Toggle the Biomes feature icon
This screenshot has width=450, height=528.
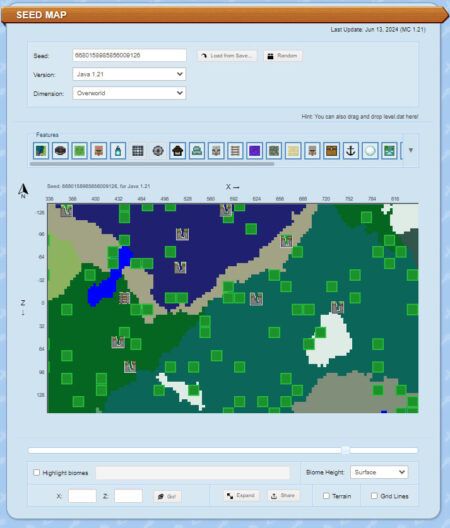point(41,151)
